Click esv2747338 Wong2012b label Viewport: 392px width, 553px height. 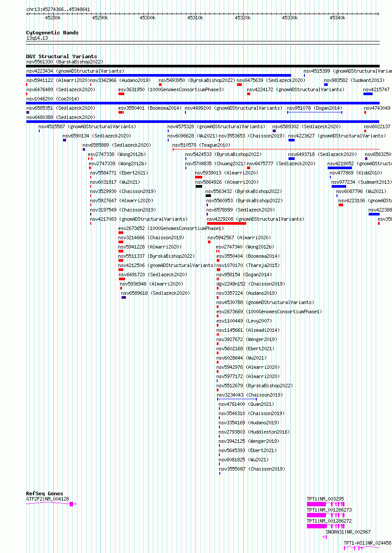coord(117,154)
